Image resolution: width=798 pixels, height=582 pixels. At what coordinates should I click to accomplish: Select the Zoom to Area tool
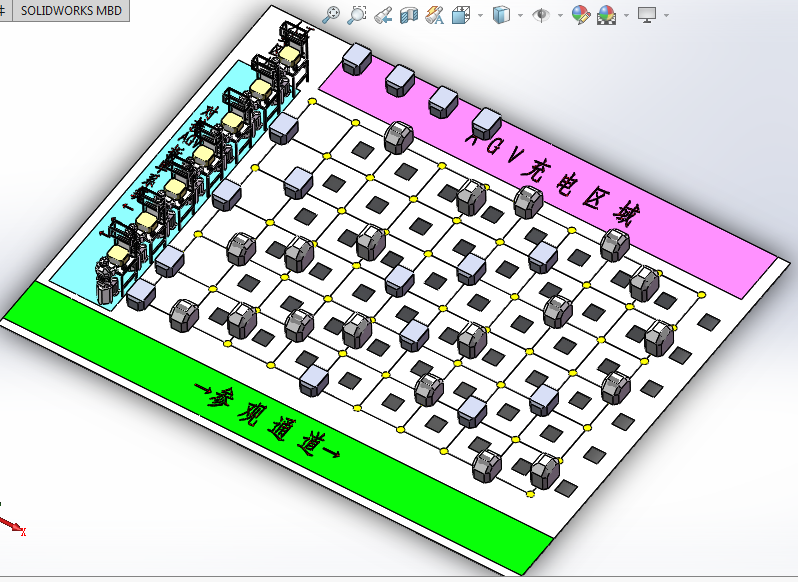(x=357, y=15)
